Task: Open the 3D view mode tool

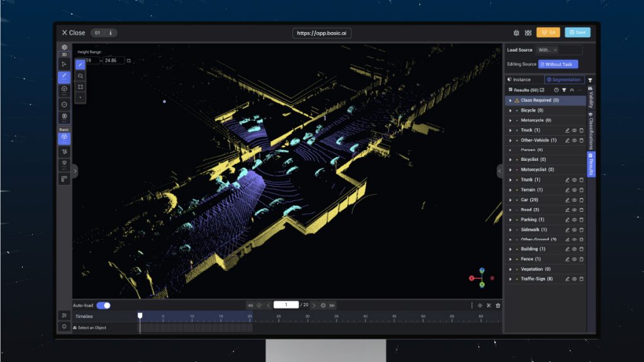Action: [64, 54]
